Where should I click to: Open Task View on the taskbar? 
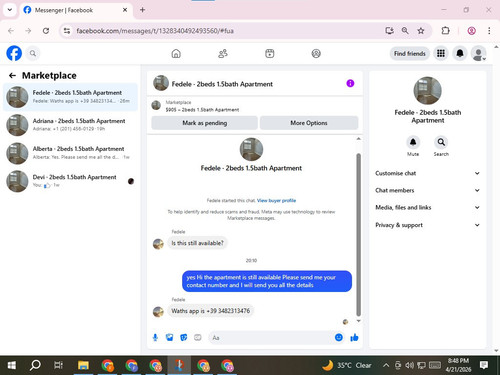[58, 365]
